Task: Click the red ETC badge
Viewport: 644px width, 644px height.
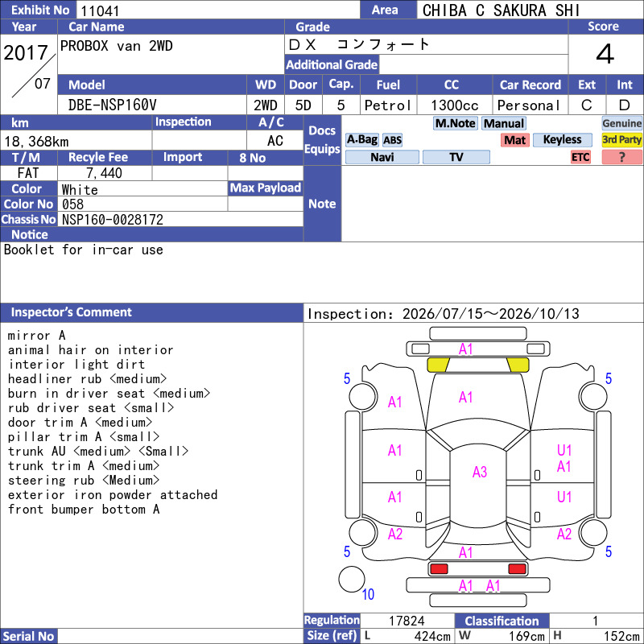Action: pos(580,157)
